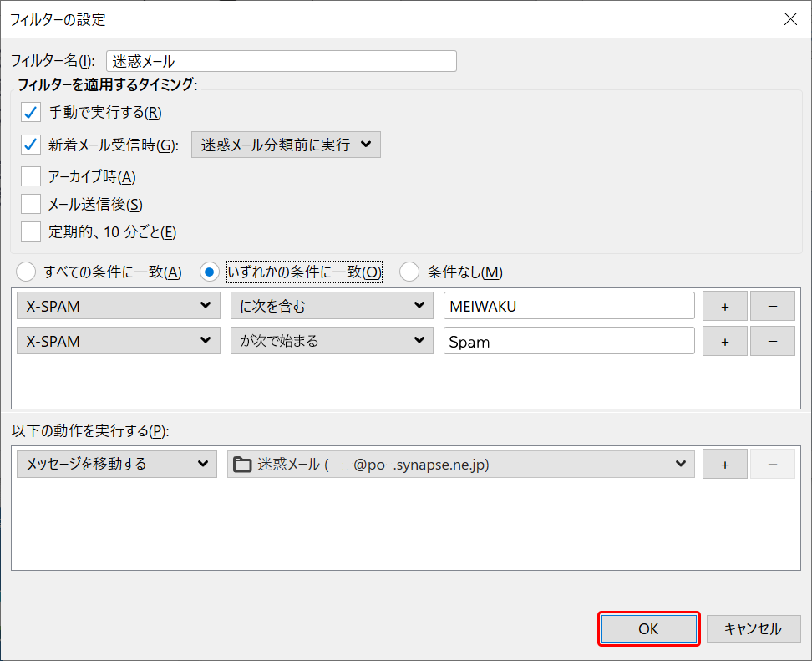Click the Spam value field
This screenshot has width=812, height=661.
[x=569, y=341]
